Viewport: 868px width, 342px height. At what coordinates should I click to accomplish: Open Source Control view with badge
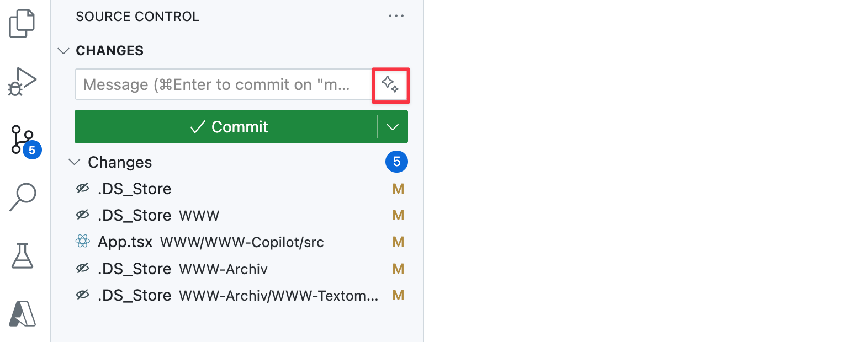coord(24,141)
